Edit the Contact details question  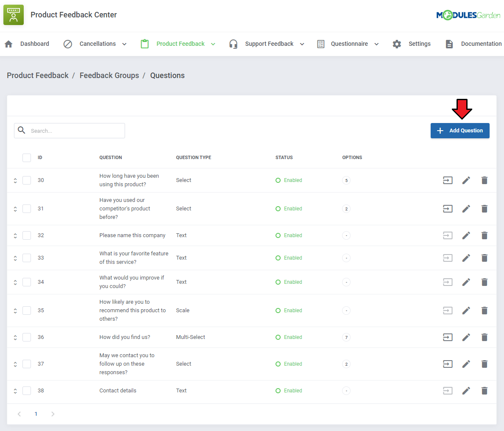coord(466,390)
